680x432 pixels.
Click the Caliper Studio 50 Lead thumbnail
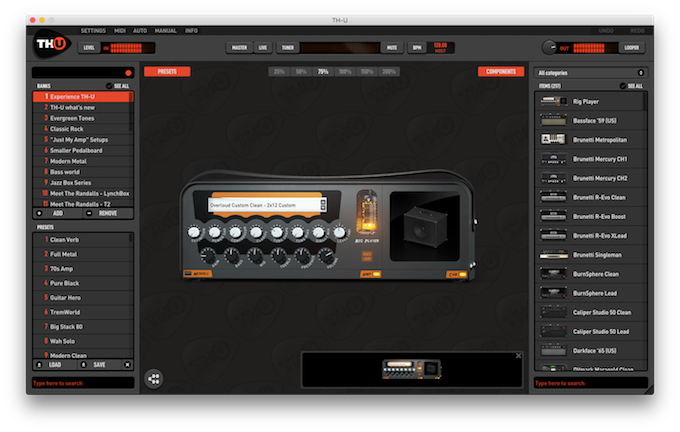tap(553, 331)
